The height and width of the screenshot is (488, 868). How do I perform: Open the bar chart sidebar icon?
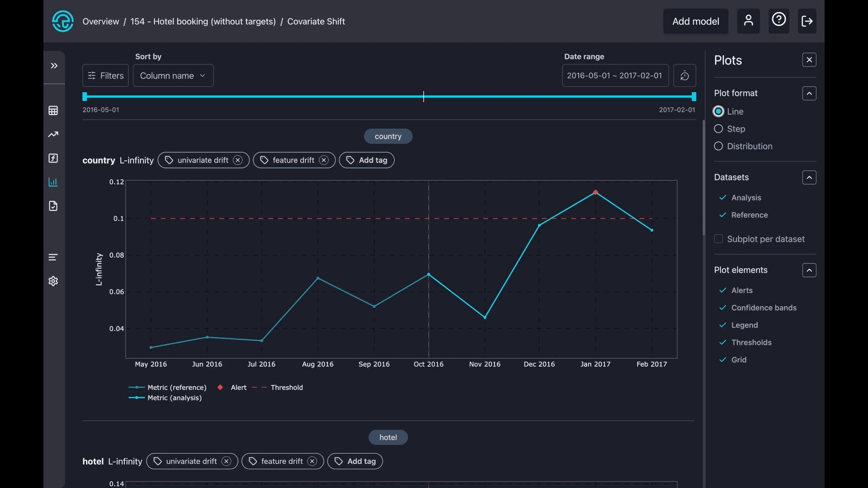53,182
